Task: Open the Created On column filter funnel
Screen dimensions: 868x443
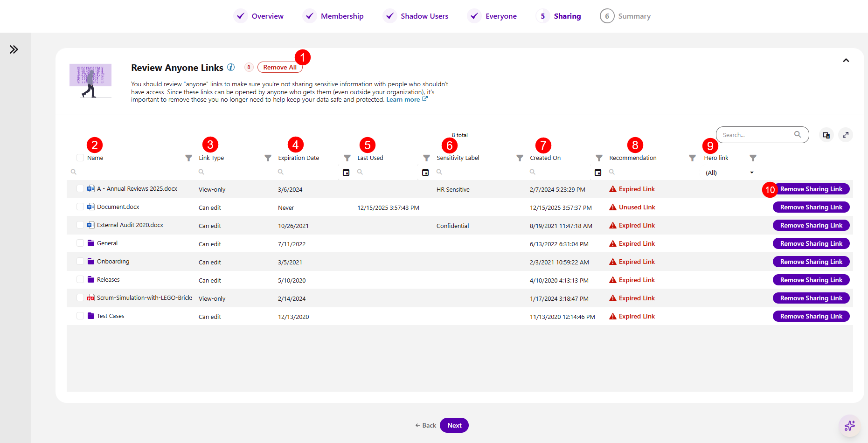Action: point(599,158)
